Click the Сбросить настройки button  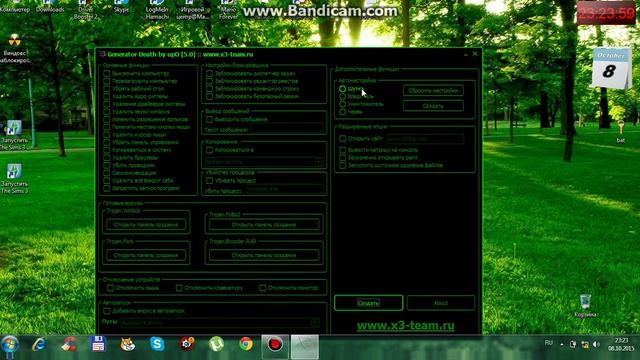(x=433, y=91)
